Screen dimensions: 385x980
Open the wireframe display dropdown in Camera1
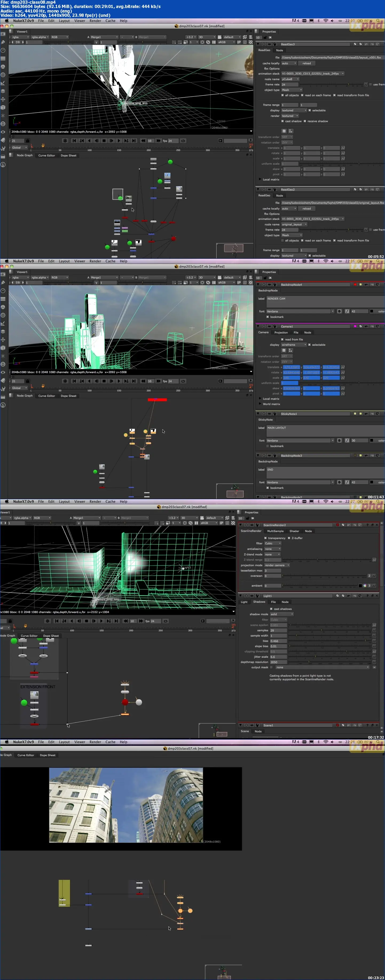(x=294, y=345)
